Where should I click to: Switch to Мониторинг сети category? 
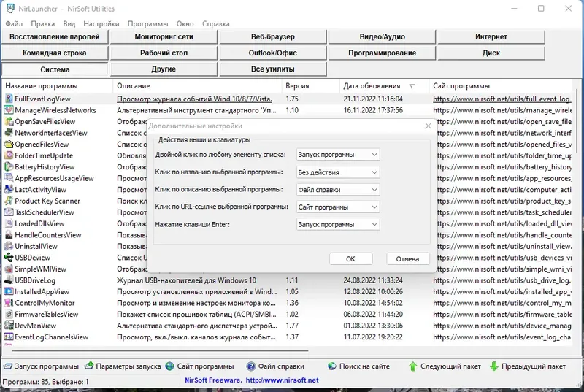(164, 36)
